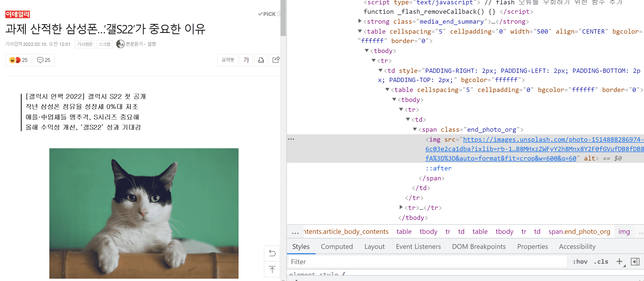Expand the collapsed tr…/tr node
The image size is (644, 281).
[x=401, y=207]
